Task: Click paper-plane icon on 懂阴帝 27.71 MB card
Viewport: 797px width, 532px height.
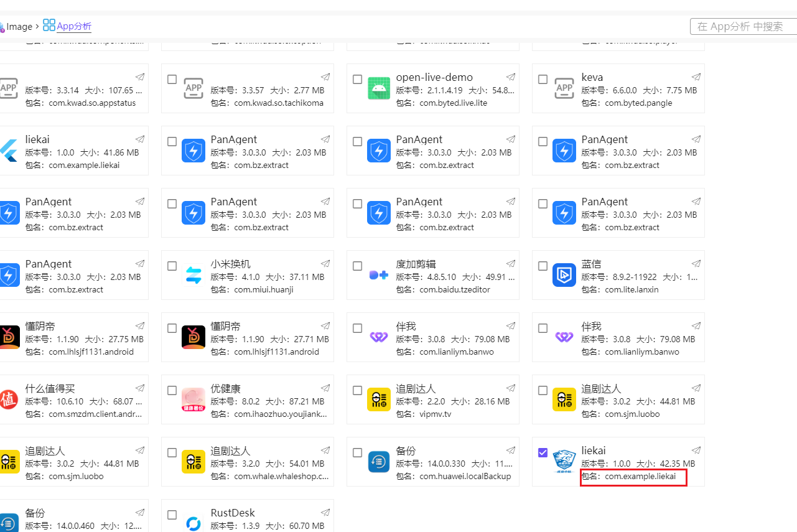Action: (x=325, y=325)
